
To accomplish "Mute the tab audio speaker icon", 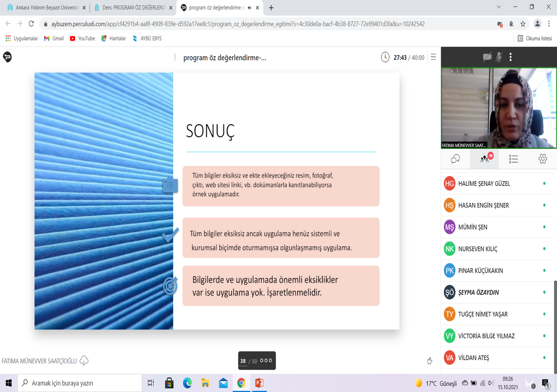I will point(250,8).
